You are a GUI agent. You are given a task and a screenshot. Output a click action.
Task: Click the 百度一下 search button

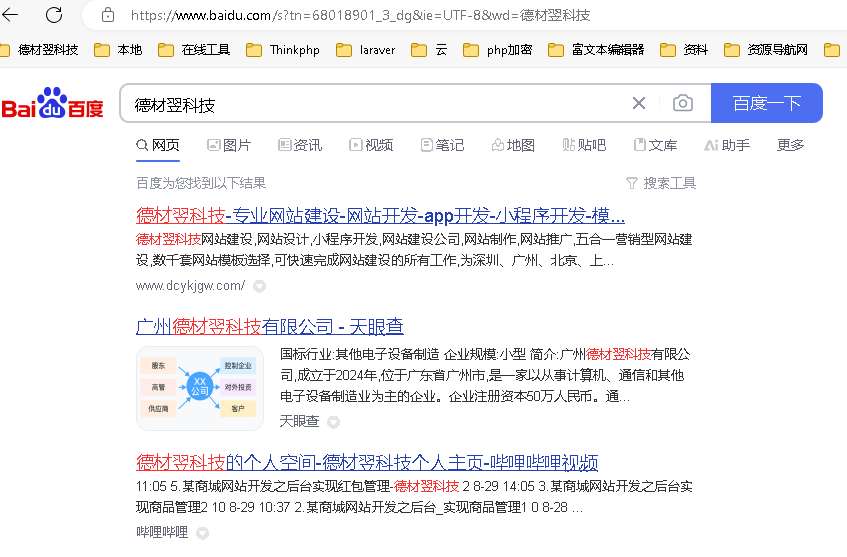767,103
